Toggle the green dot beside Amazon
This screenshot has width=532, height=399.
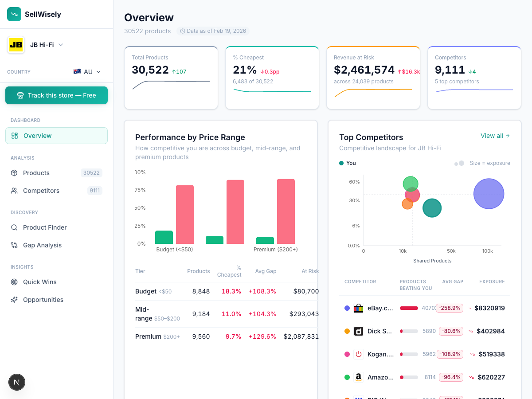(x=347, y=377)
